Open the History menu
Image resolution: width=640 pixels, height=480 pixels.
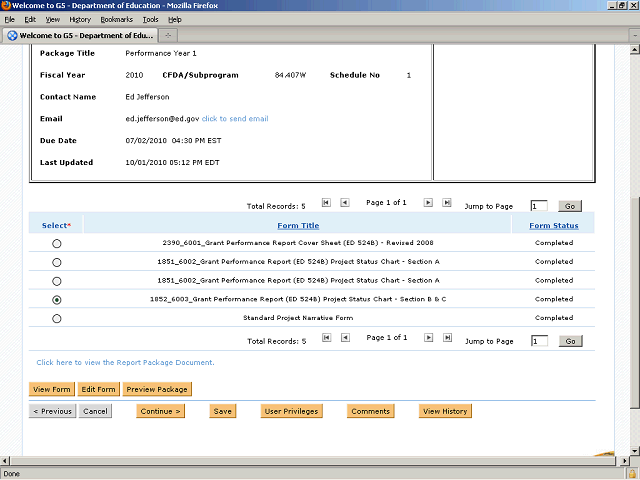(x=80, y=19)
